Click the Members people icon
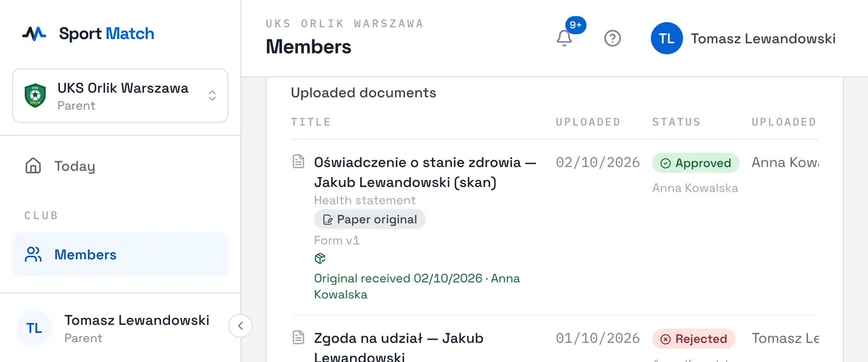 tap(33, 254)
